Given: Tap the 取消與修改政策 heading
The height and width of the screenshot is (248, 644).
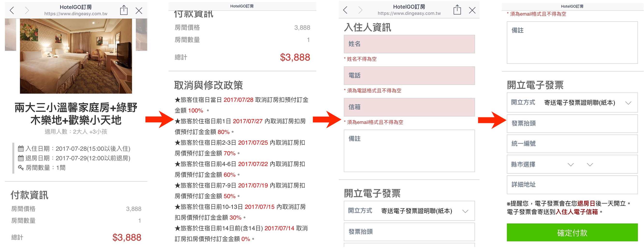Looking at the screenshot, I should point(208,85).
